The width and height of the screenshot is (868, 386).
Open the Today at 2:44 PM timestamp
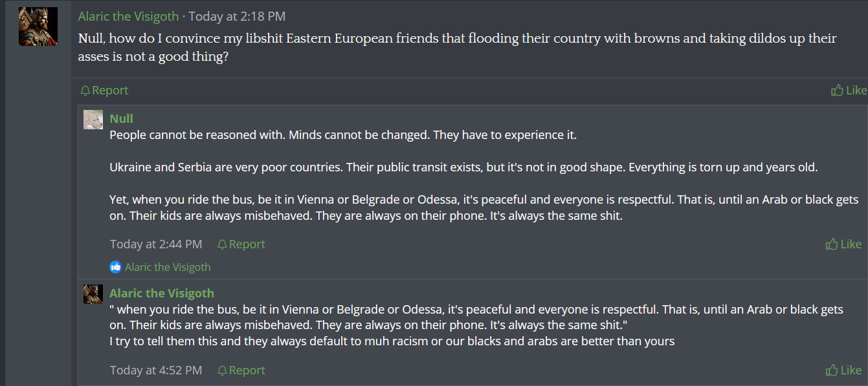(x=156, y=244)
